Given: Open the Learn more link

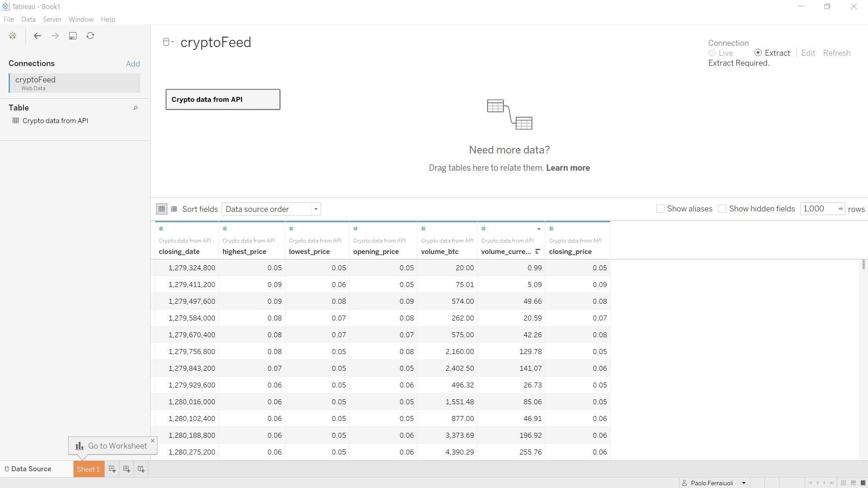Looking at the screenshot, I should point(568,168).
